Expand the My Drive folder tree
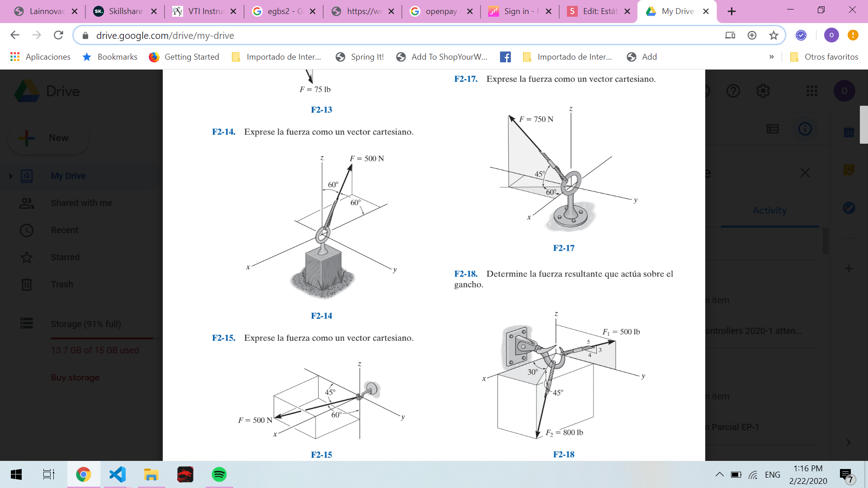Image resolution: width=868 pixels, height=488 pixels. coord(11,176)
